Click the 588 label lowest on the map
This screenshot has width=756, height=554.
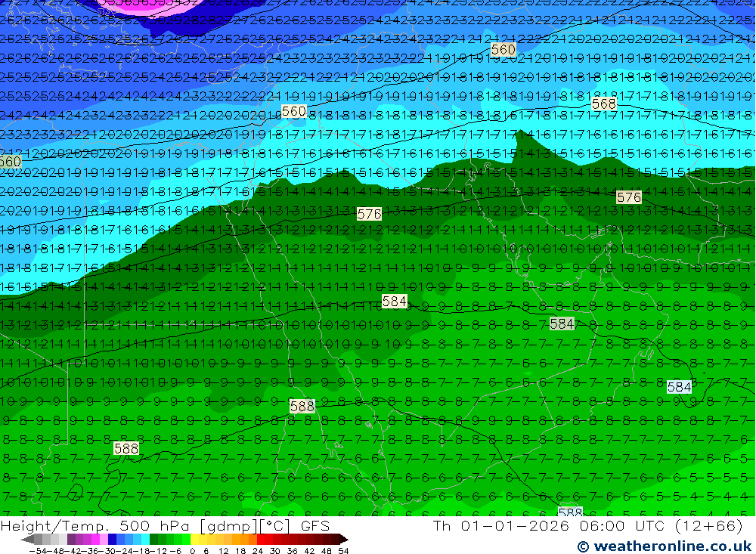pyautogui.click(x=570, y=512)
